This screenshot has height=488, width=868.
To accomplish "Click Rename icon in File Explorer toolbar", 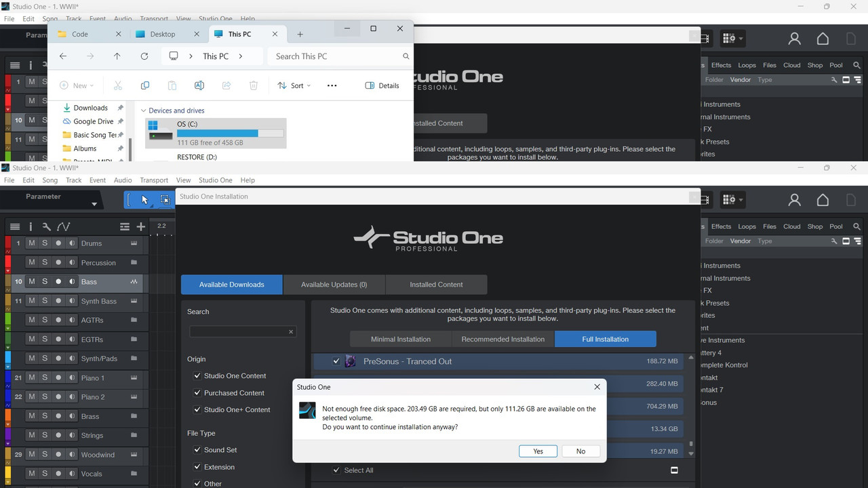I will point(199,85).
